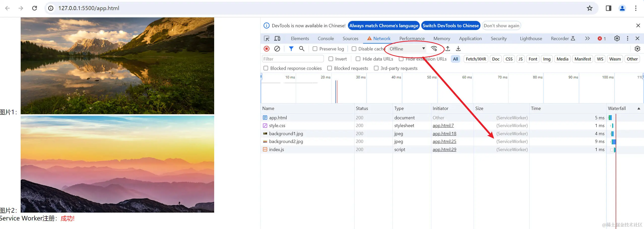Filter requests by Fetch/XHR

pos(476,59)
